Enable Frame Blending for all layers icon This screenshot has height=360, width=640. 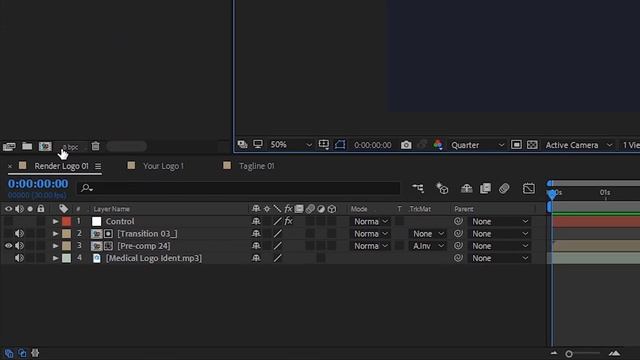(485, 188)
